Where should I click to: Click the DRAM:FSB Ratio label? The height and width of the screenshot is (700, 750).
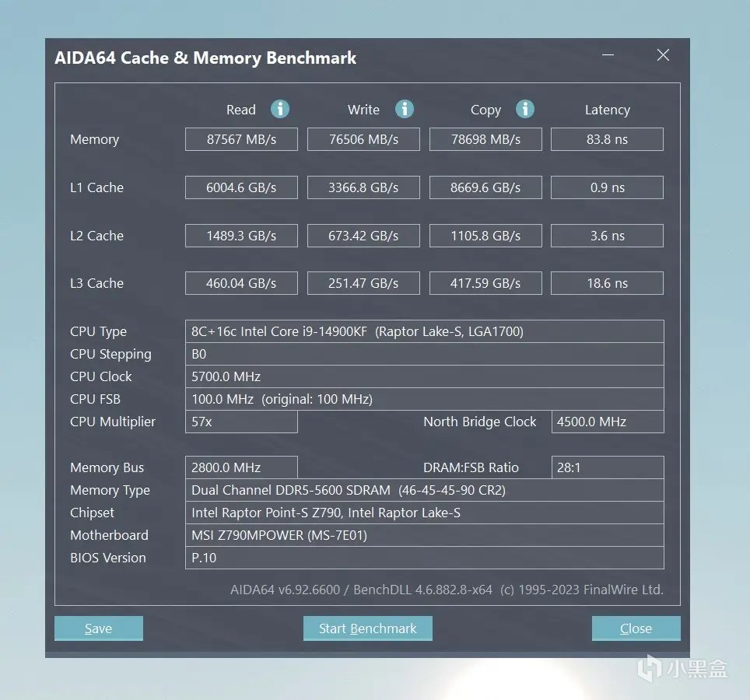click(x=471, y=467)
